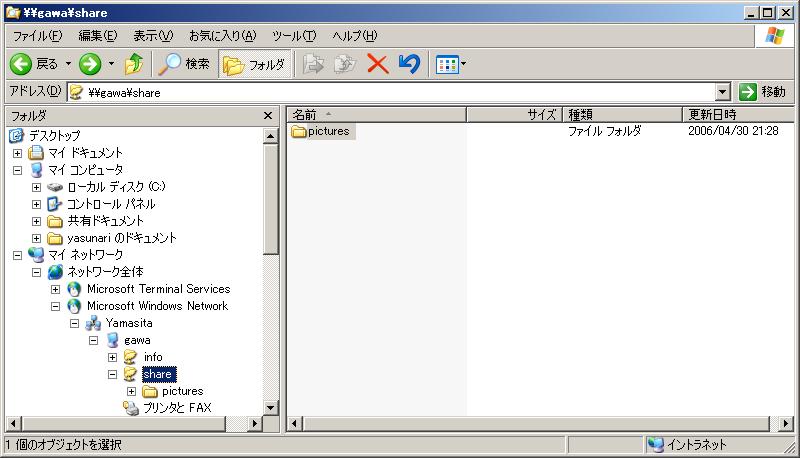Select ローカル ディスク (C:) drive icon
Viewport: 800px width, 458px height.
pyautogui.click(x=55, y=187)
